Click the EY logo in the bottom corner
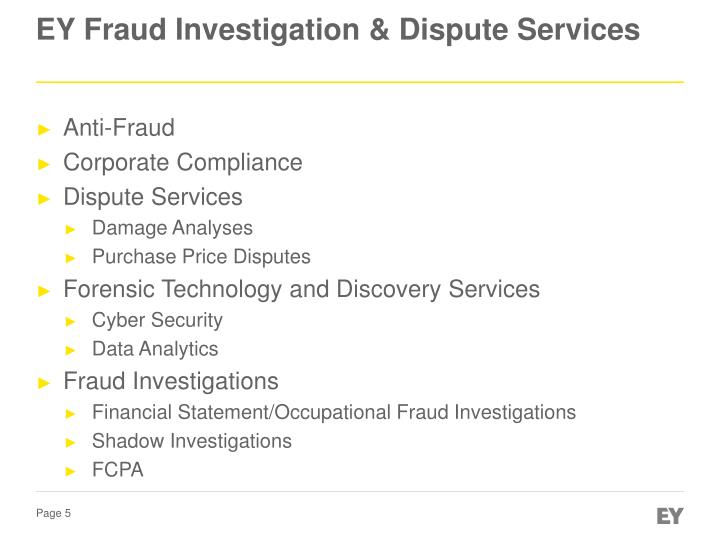 [669, 516]
